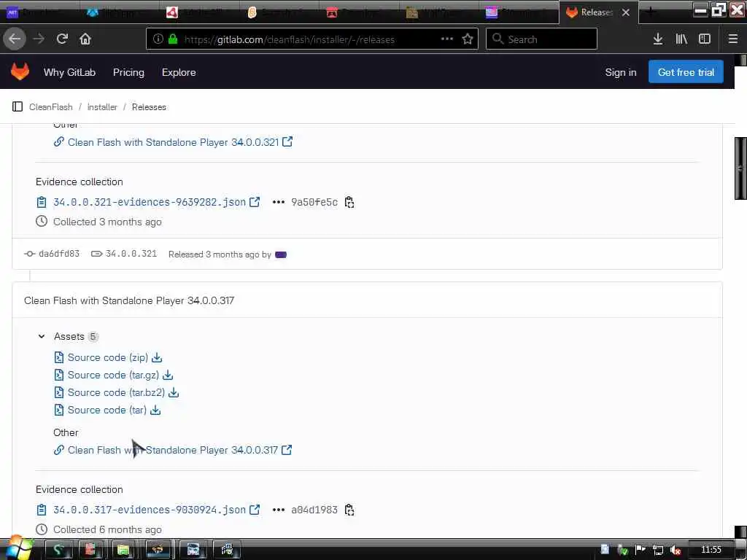The image size is (747, 560).
Task: Open the browser home page
Action: tap(85, 39)
